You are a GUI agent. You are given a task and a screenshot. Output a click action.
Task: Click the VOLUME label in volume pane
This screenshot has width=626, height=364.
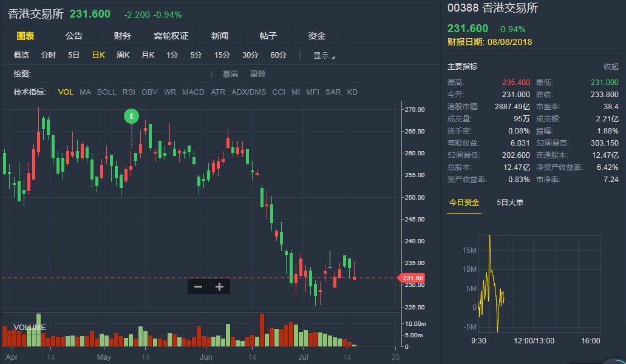coord(30,328)
